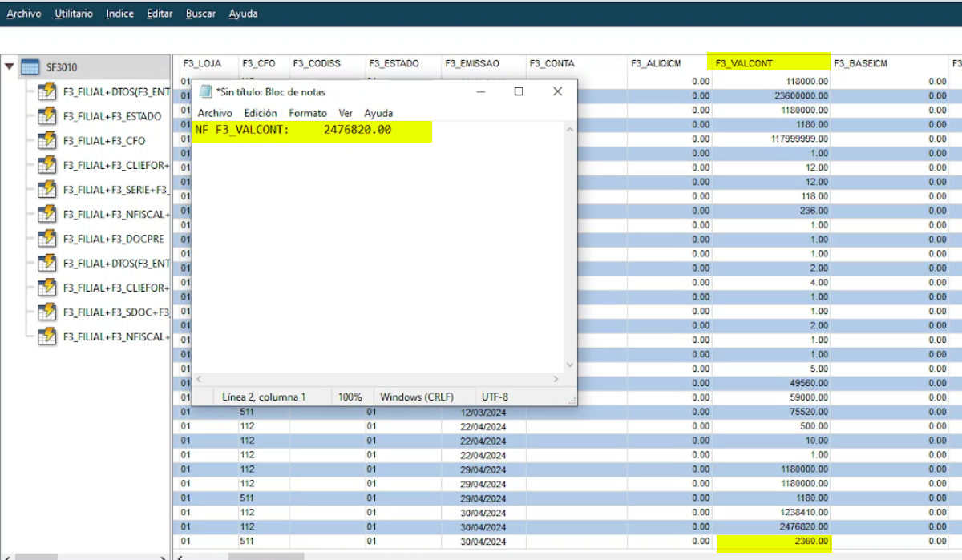The height and width of the screenshot is (560, 962).
Task: Click Notepad's vertical scrollbar track
Action: pyautogui.click(x=570, y=245)
